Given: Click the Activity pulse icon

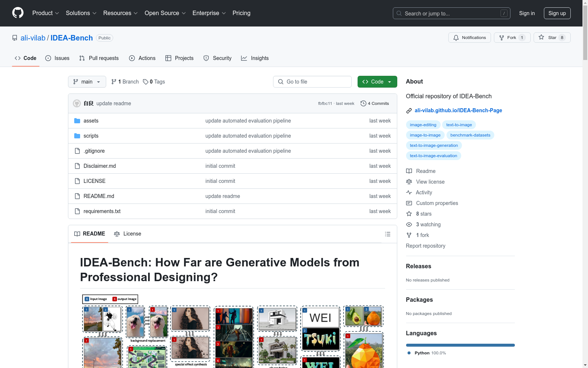Looking at the screenshot, I should coord(409,192).
